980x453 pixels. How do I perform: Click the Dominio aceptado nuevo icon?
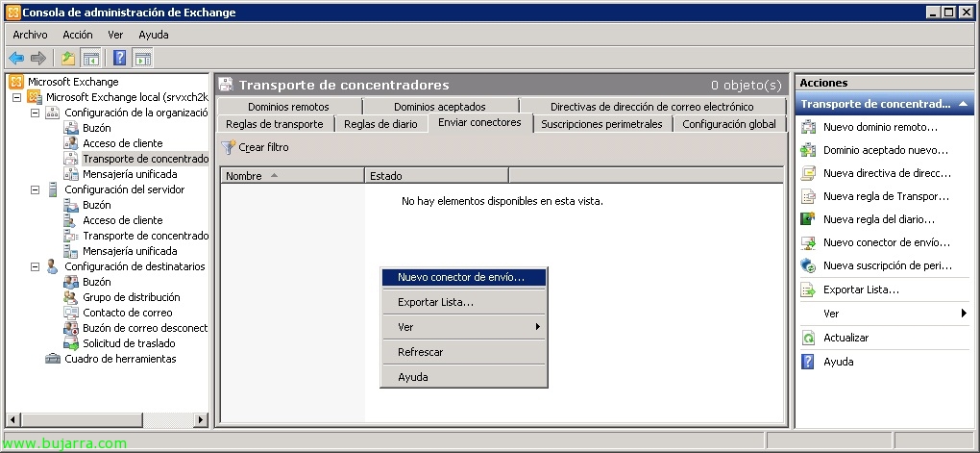tap(808, 150)
